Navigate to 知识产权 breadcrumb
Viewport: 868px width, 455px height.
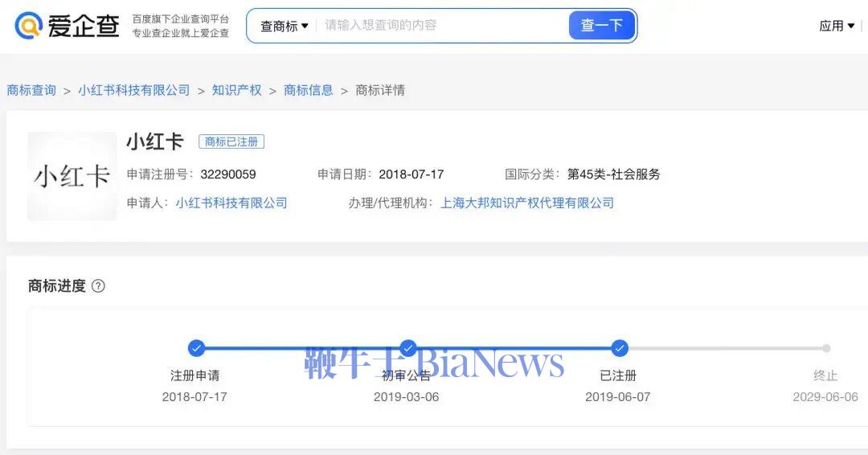(237, 90)
